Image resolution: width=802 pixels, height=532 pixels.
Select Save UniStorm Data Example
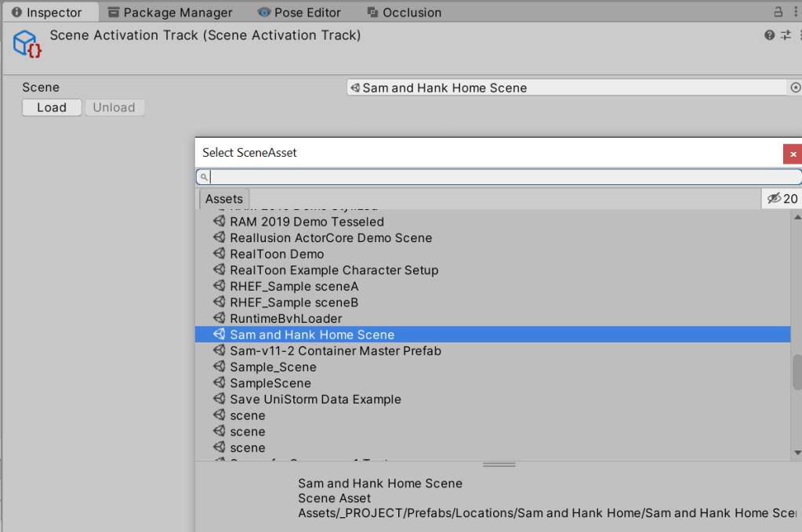point(492,400)
